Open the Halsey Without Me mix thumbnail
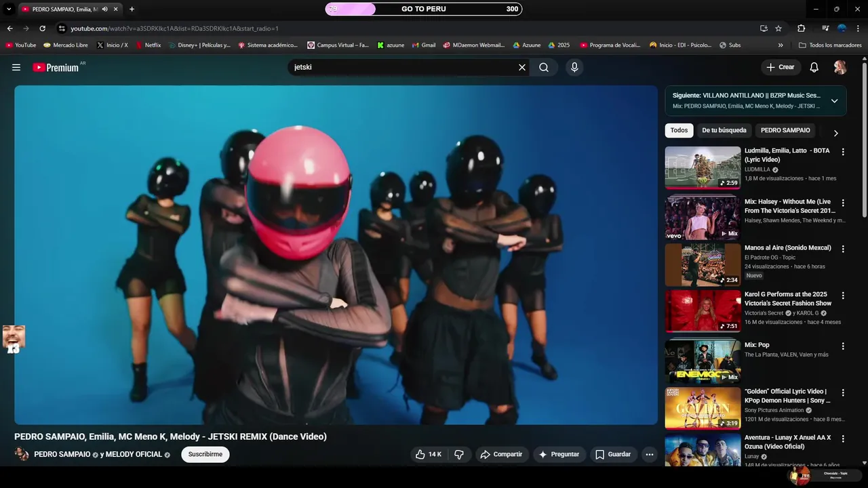This screenshot has width=868, height=488. 703,218
